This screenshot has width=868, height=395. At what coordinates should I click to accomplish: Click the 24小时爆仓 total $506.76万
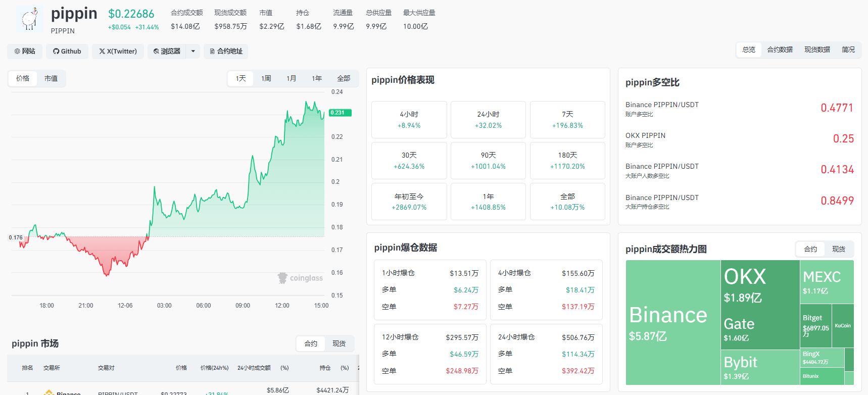click(x=578, y=337)
